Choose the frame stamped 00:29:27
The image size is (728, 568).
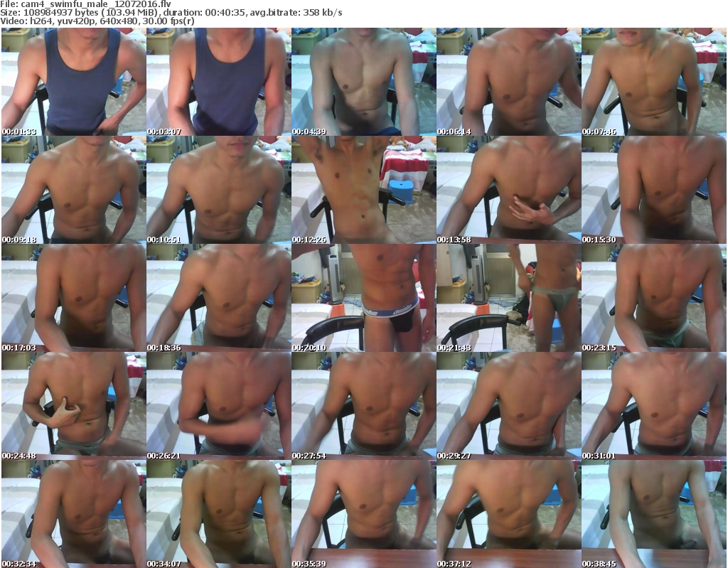pos(509,406)
